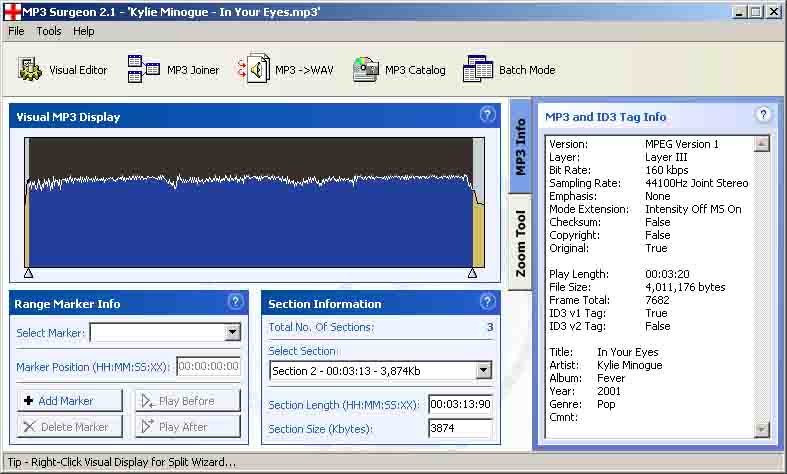Open the MP3 Catalog
Screen dimensions: 787x474
point(400,70)
